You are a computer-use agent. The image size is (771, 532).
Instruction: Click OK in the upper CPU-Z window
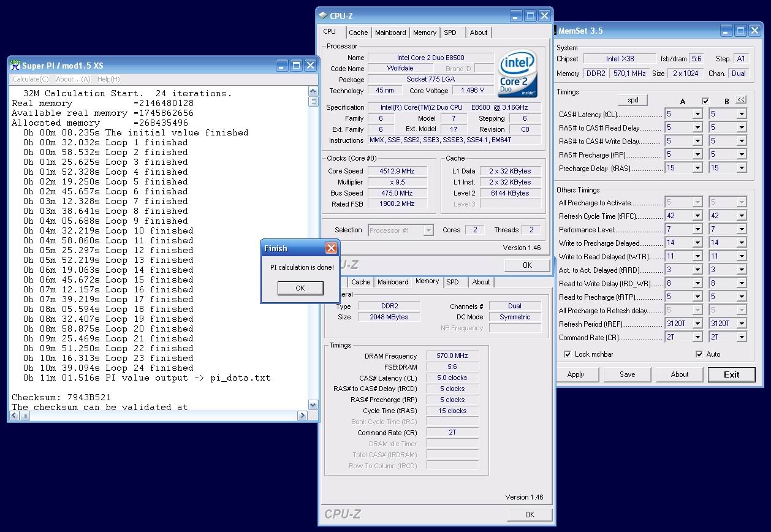pyautogui.click(x=527, y=265)
